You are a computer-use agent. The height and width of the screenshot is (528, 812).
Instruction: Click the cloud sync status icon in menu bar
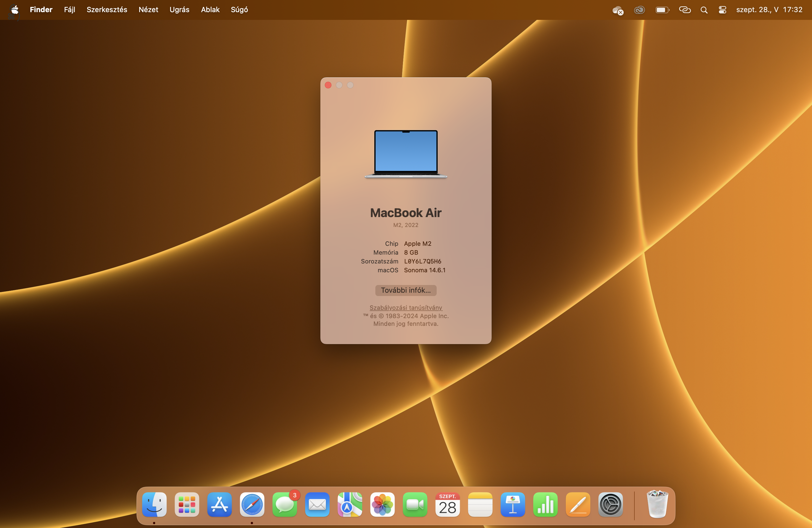pyautogui.click(x=618, y=10)
